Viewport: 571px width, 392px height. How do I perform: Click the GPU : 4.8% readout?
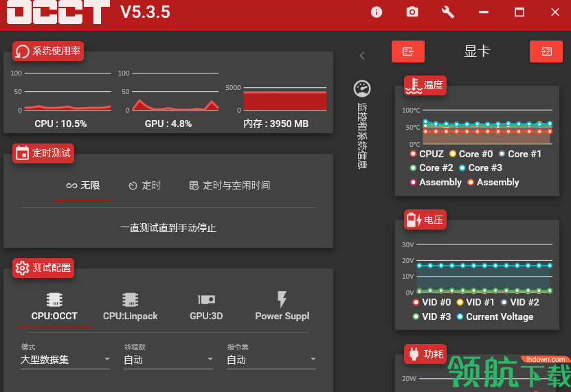click(168, 124)
